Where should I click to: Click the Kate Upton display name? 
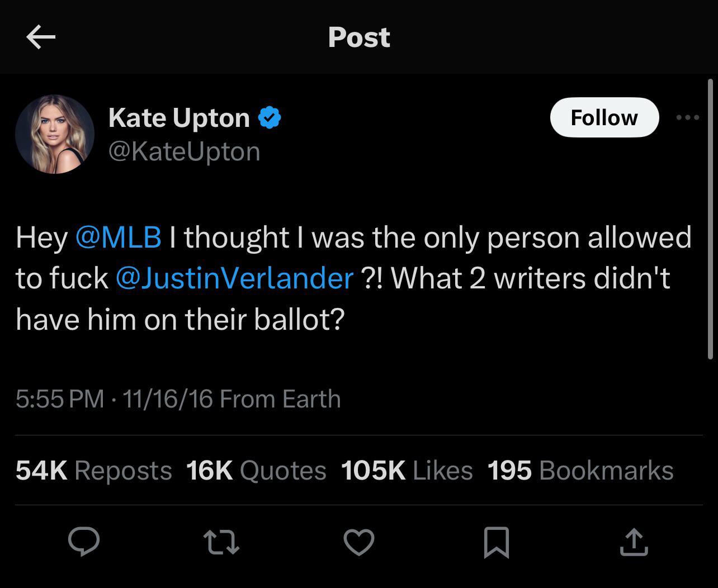pos(179,118)
